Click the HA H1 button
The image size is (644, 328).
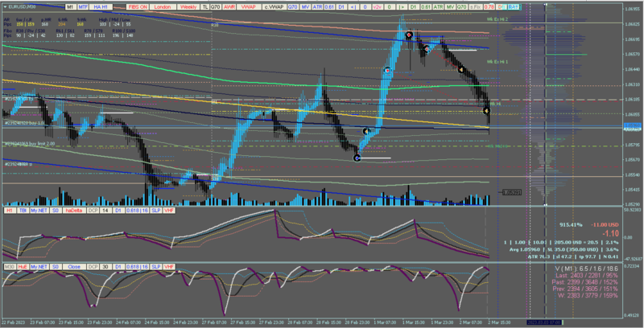tap(101, 7)
